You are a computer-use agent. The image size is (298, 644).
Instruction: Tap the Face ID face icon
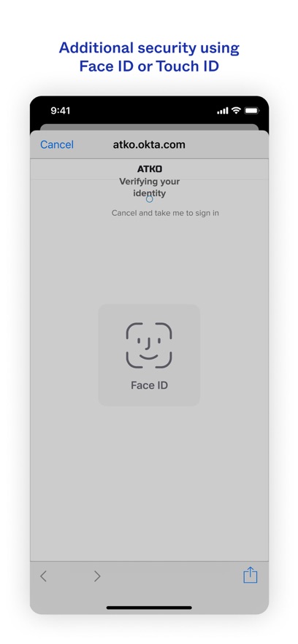tap(149, 346)
